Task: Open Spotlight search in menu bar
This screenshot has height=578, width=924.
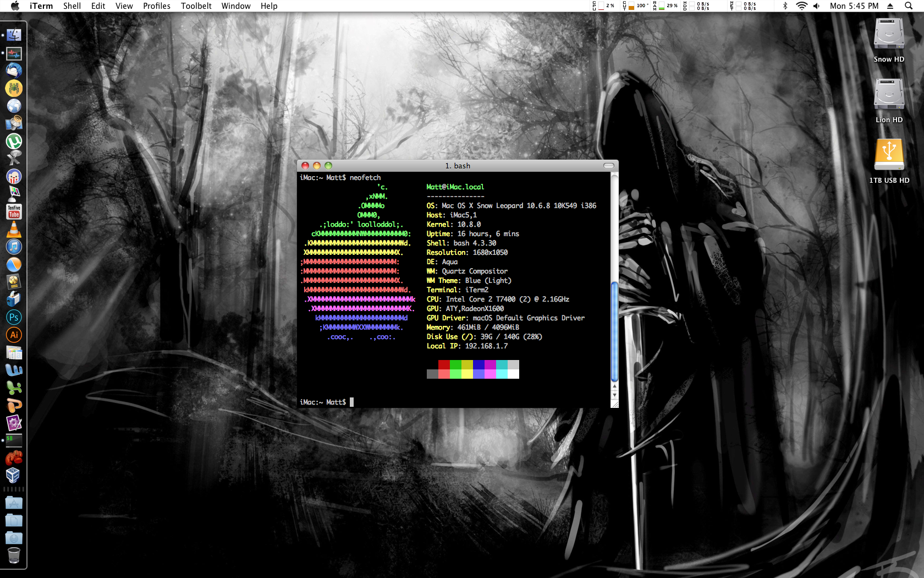Action: [x=909, y=6]
